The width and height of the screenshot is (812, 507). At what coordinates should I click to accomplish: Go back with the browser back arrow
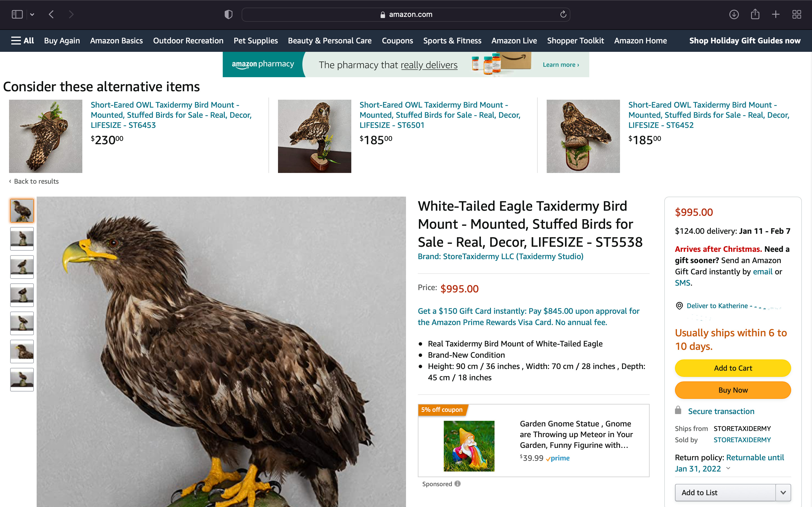(x=51, y=14)
